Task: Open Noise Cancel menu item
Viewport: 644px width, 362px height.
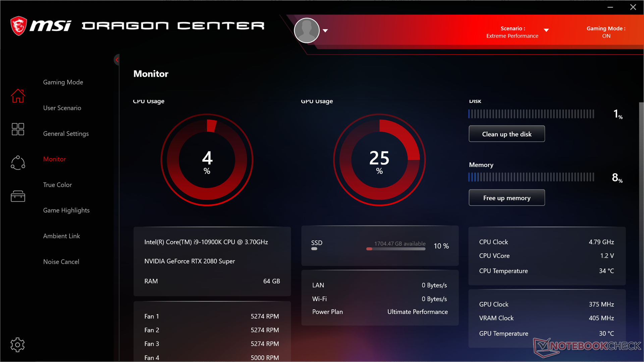Action: 61,262
